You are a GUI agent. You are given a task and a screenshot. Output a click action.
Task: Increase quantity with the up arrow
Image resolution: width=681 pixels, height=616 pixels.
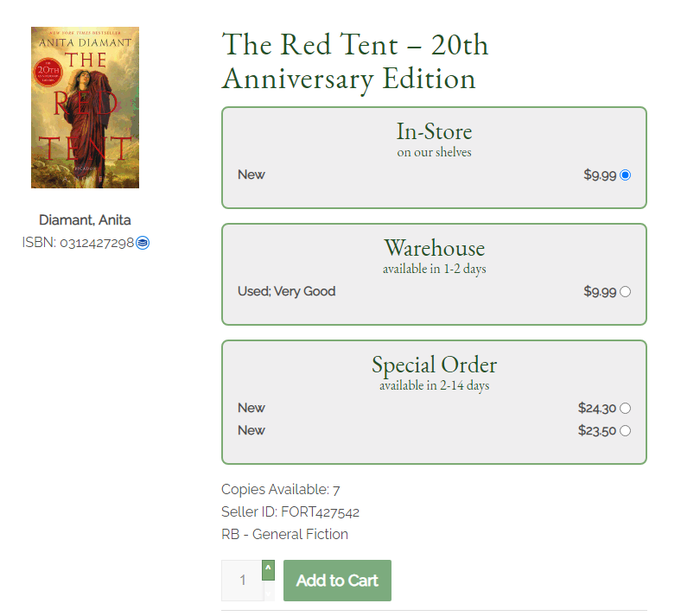coord(269,570)
